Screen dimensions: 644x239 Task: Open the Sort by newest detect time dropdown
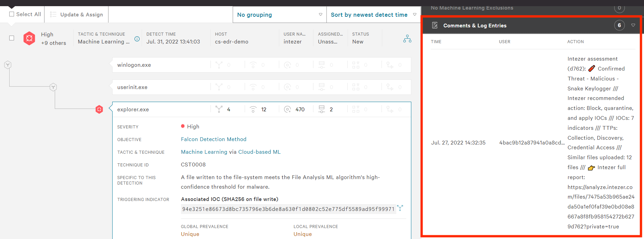pos(373,15)
